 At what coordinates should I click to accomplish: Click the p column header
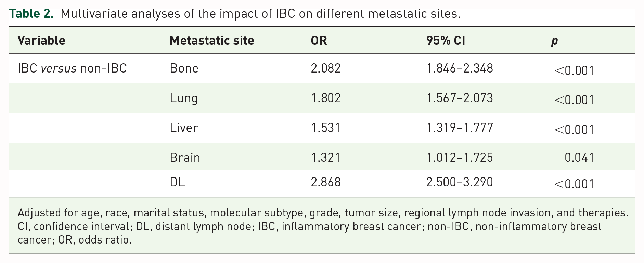coord(554,41)
